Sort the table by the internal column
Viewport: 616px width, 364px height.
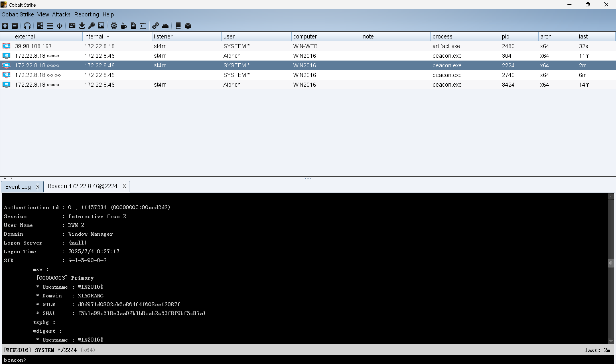[x=93, y=36]
